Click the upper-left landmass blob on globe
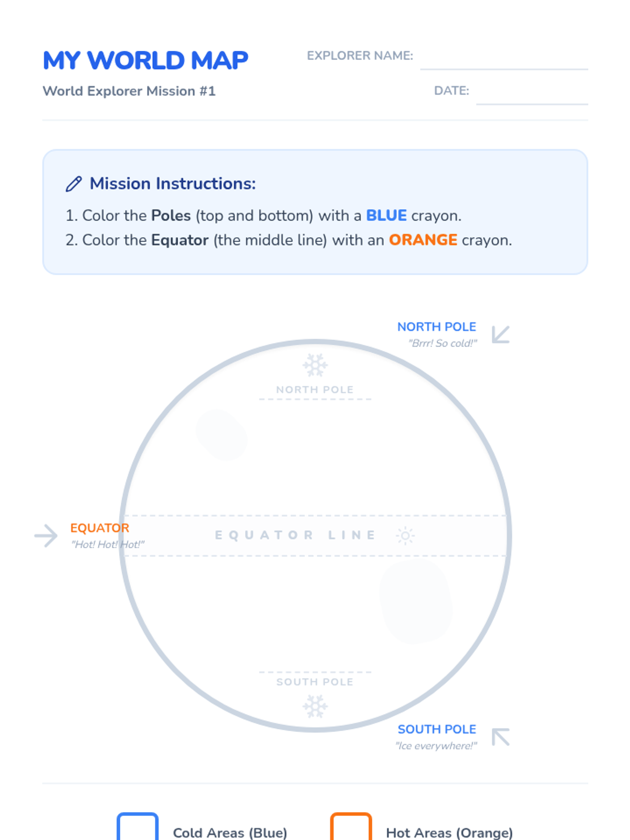The image size is (630, 840). tap(222, 435)
